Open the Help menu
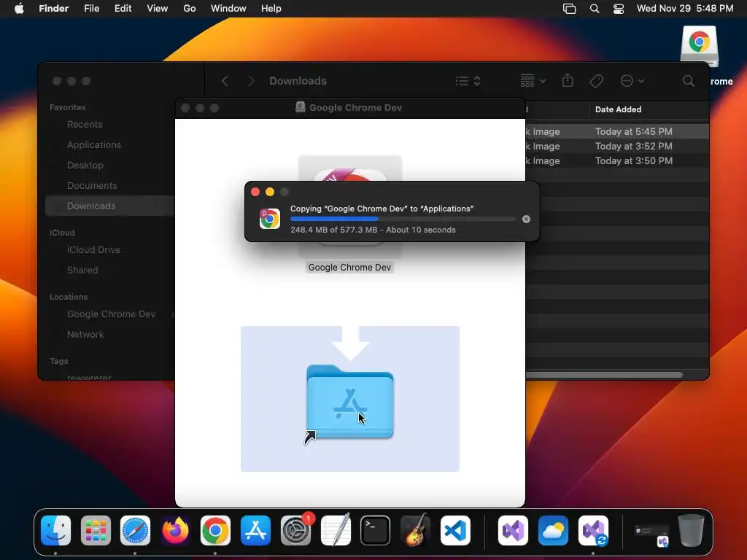Screen dimensions: 747x560 271,9
